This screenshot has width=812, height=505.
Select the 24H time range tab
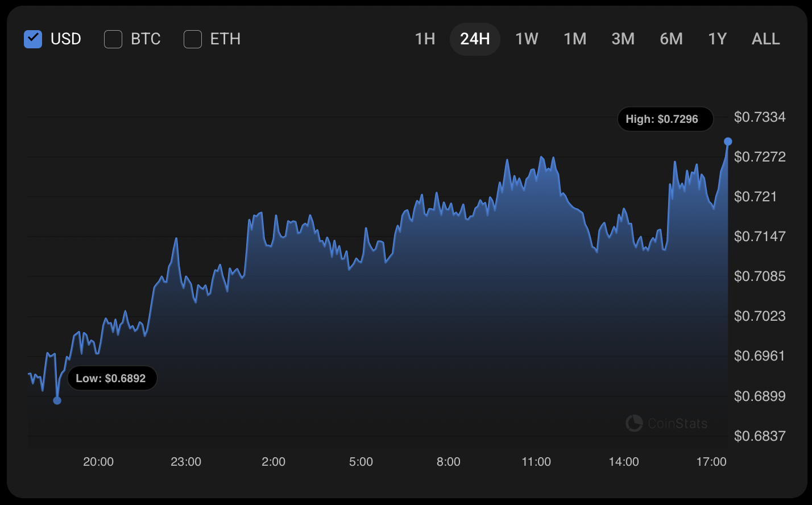475,39
